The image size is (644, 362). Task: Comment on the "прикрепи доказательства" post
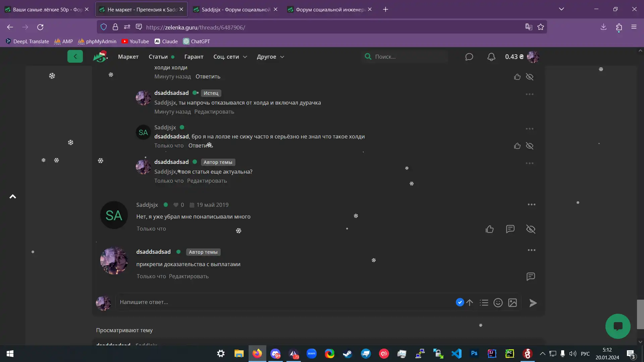[531, 277]
